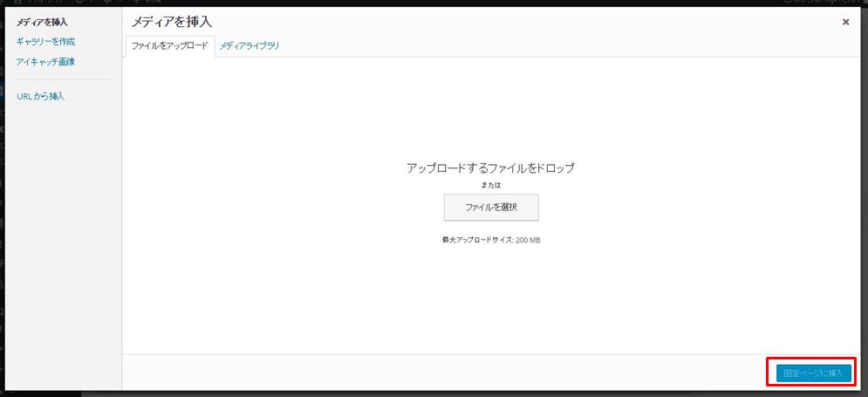Open the URL から挿入 option
This screenshot has height=397, width=868.
[41, 96]
